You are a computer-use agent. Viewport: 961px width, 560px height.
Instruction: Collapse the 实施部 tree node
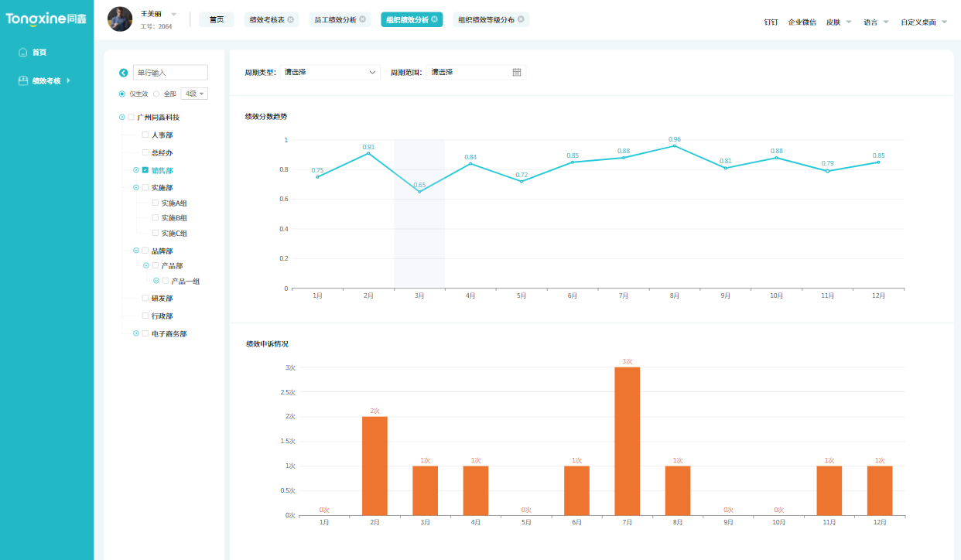136,187
